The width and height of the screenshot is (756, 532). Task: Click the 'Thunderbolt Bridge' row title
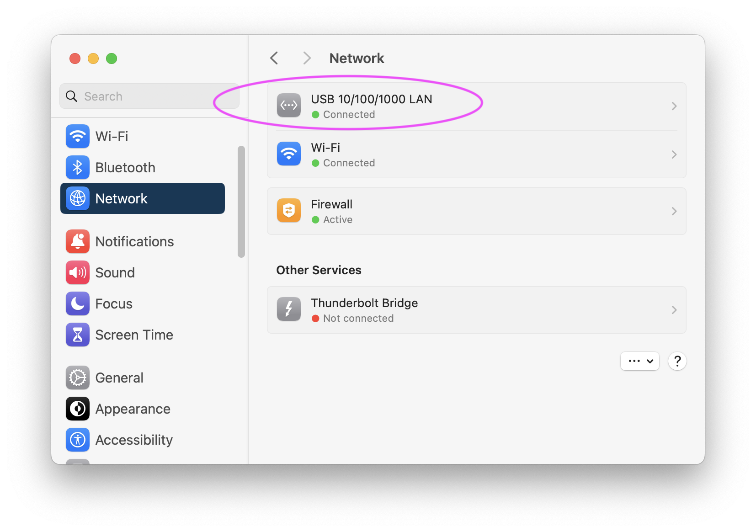(x=364, y=303)
